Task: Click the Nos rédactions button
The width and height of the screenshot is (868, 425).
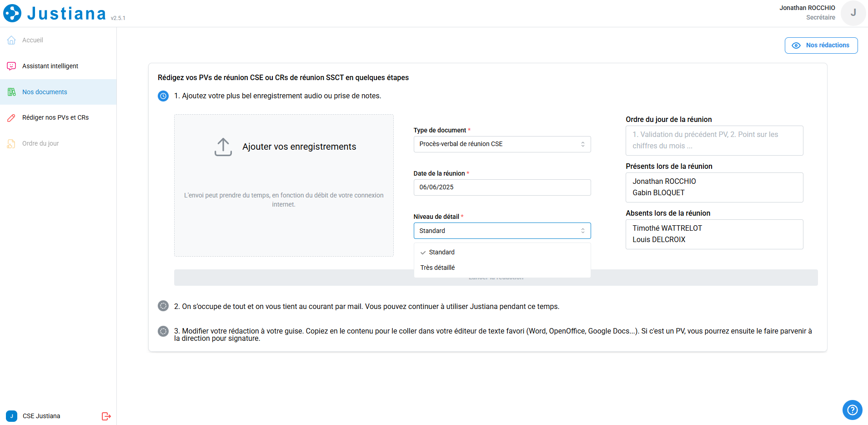Action: (821, 46)
